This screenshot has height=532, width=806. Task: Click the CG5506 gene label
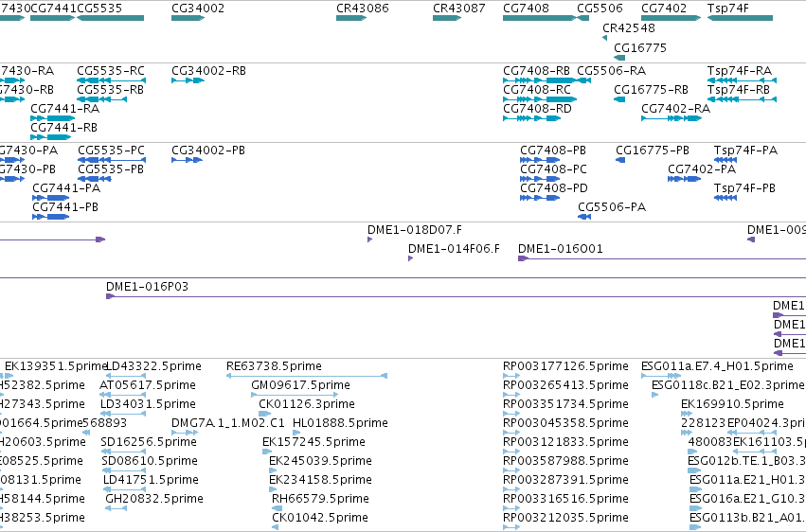[600, 9]
